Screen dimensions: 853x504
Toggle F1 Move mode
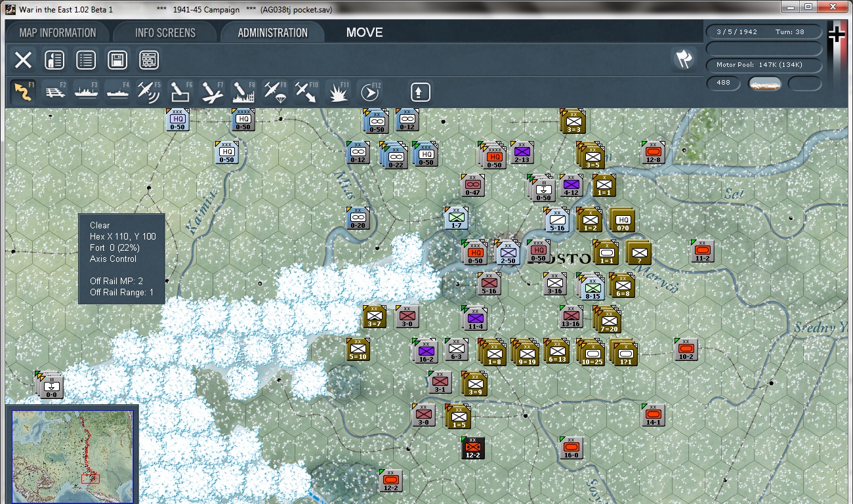24,92
